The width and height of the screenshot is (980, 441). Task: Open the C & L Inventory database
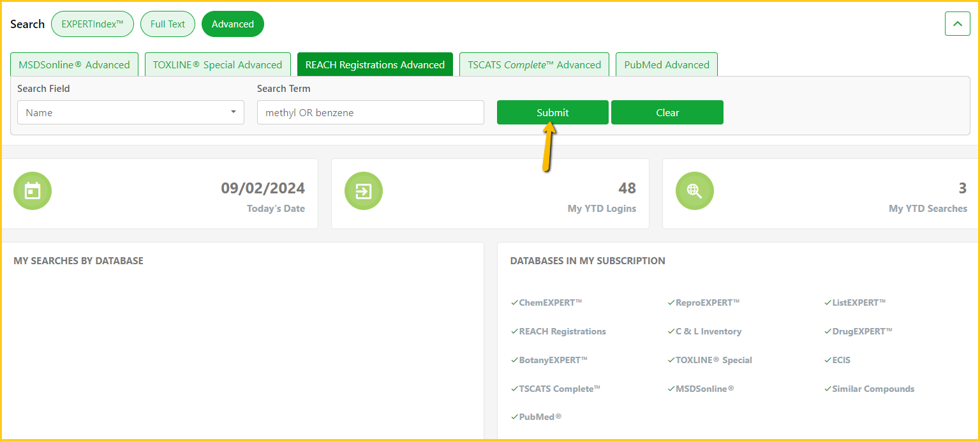(x=708, y=331)
